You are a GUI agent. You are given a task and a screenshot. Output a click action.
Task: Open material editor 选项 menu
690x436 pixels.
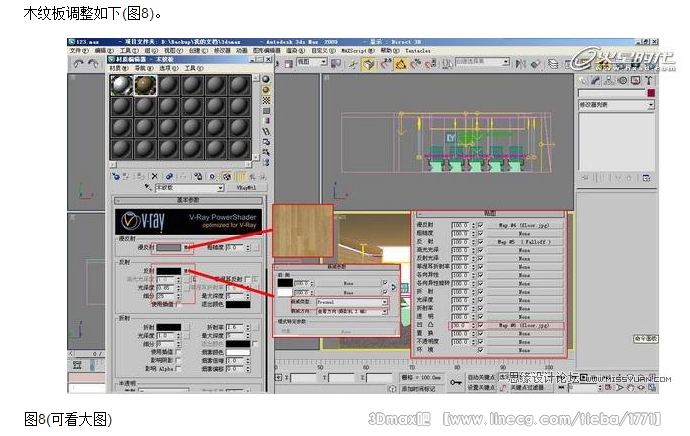pos(169,68)
